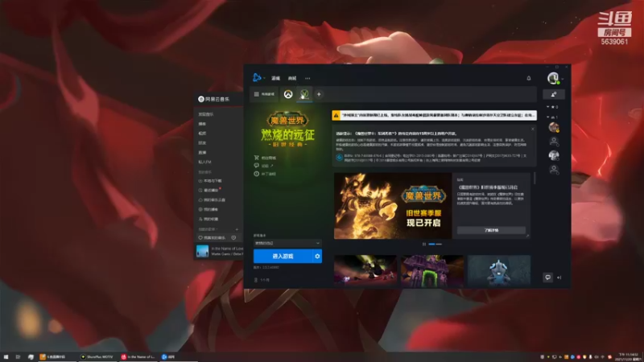Open my liked music playlist
The image size is (644, 362).
(x=212, y=237)
